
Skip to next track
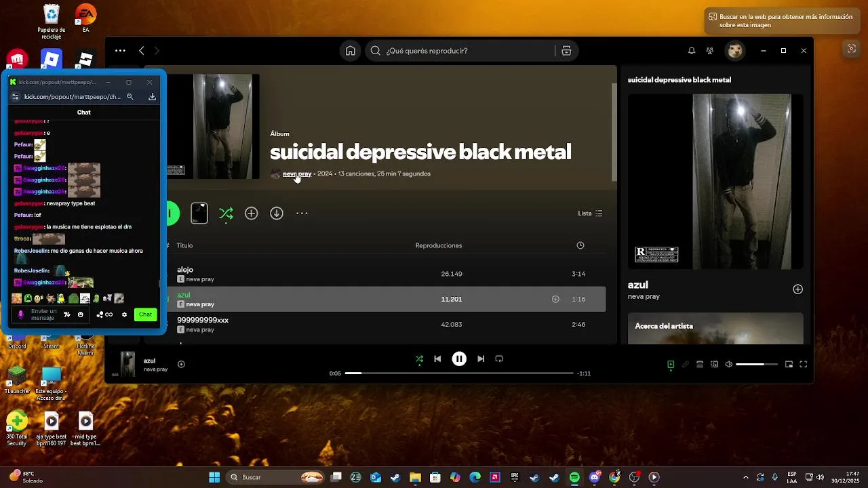pyautogui.click(x=481, y=359)
